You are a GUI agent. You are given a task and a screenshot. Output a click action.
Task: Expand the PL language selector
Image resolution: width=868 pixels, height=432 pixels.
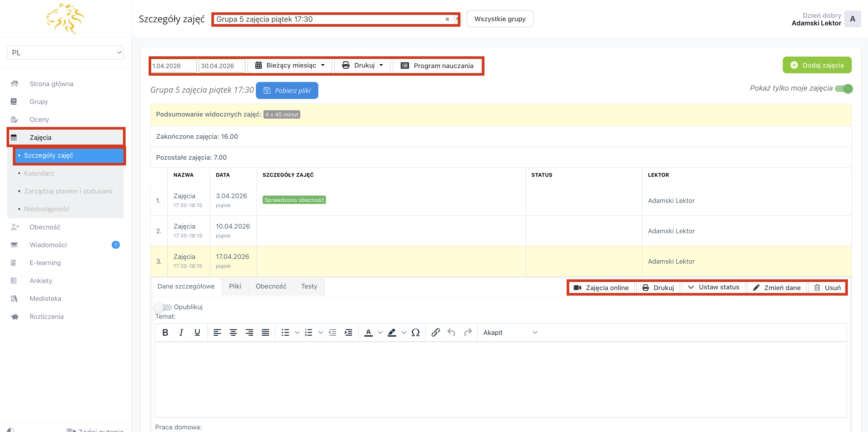(65, 53)
